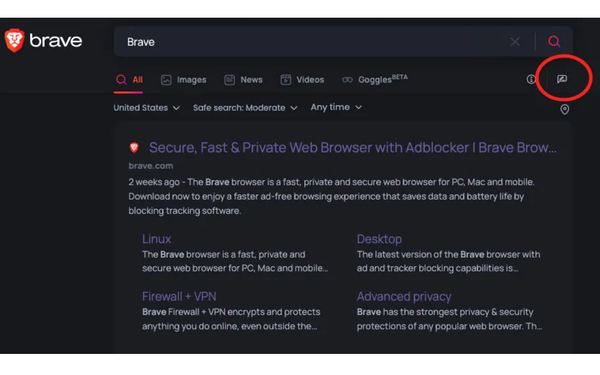Open the Videos tab
The width and height of the screenshot is (600, 375).
(302, 80)
